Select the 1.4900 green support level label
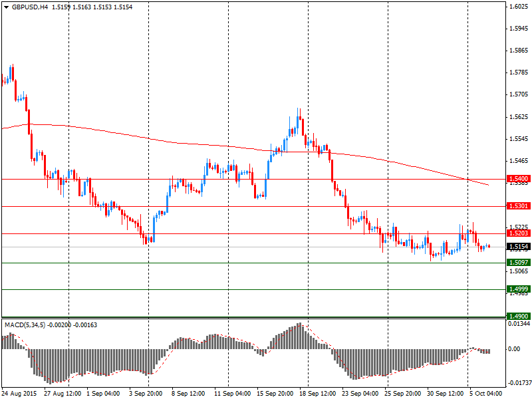Image resolution: width=532 pixels, height=399 pixels. pos(519,317)
